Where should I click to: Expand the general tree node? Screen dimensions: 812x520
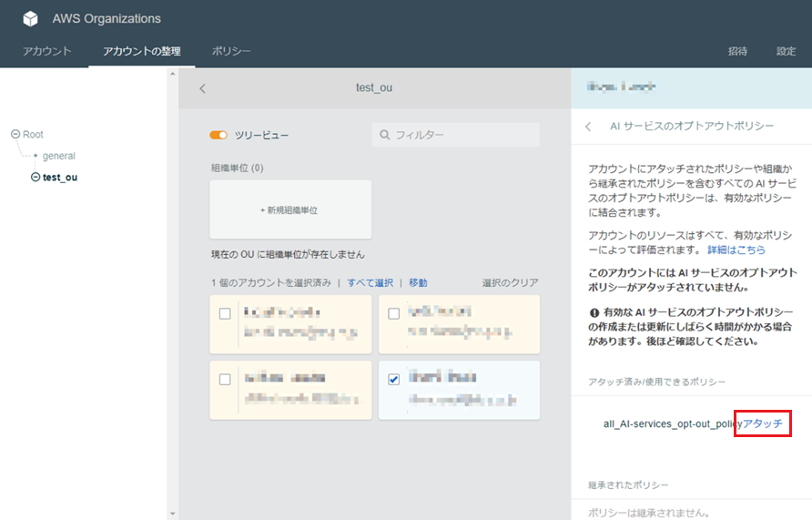tap(36, 156)
